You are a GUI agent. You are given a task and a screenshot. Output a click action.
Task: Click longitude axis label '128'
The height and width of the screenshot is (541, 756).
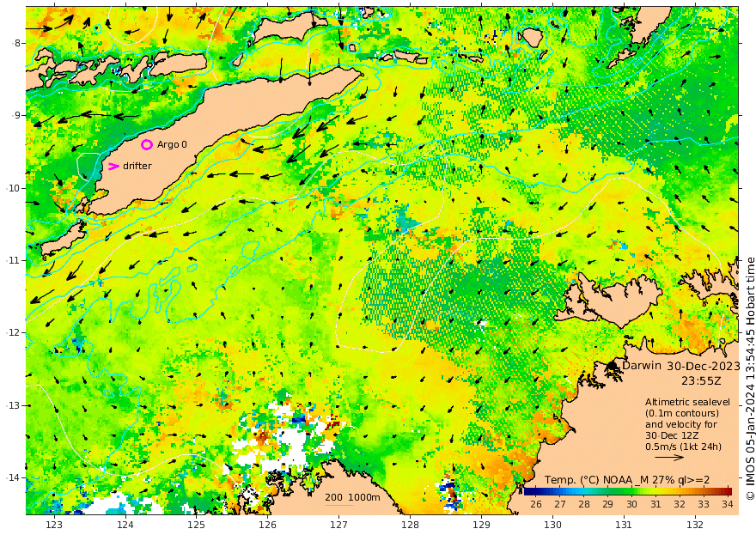coord(410,525)
